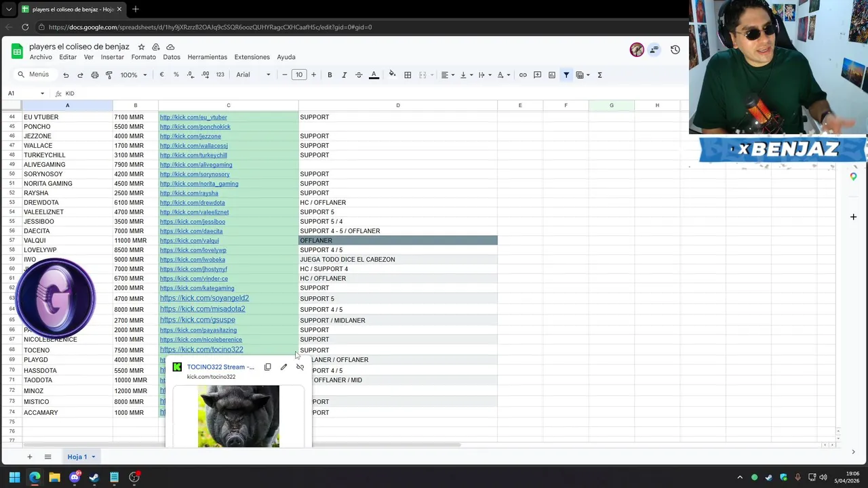This screenshot has height=488, width=868.
Task: Copy link in TOCINO322 preview card
Action: (268, 367)
